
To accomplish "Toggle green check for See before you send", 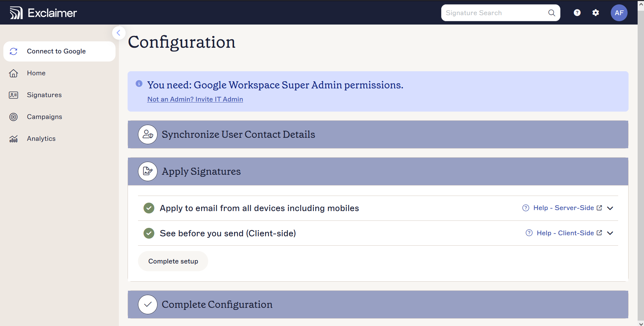I will tap(149, 233).
